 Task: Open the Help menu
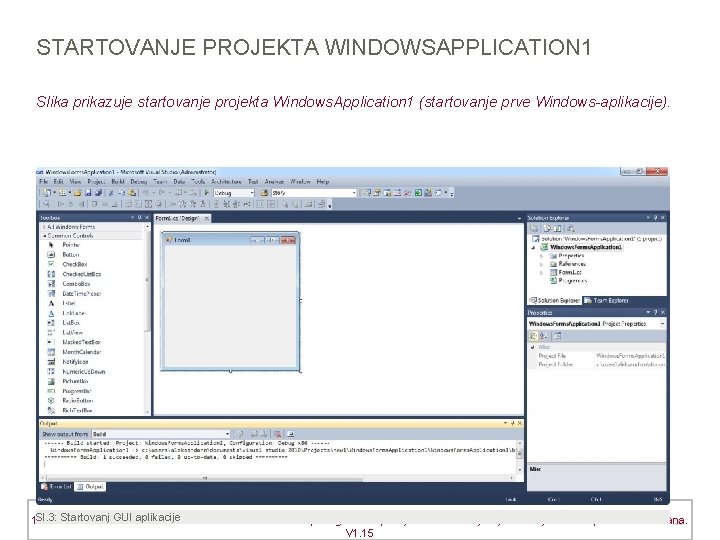[323, 182]
